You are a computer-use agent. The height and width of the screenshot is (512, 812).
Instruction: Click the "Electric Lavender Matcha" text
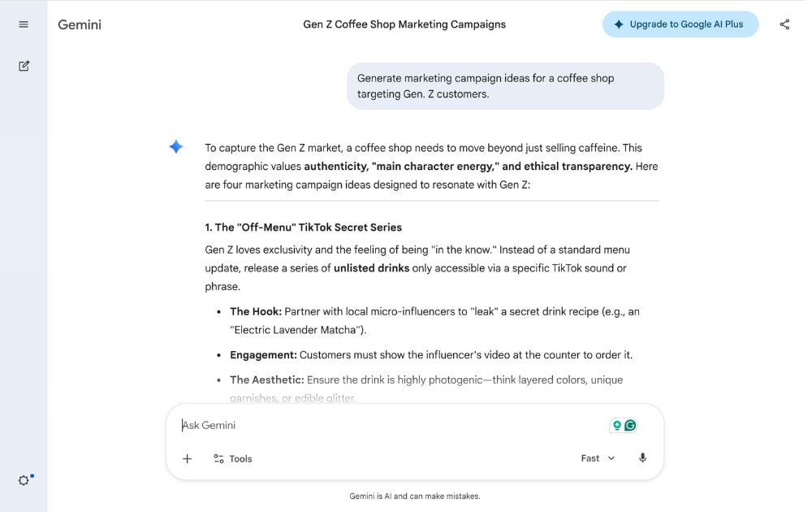[296, 330]
